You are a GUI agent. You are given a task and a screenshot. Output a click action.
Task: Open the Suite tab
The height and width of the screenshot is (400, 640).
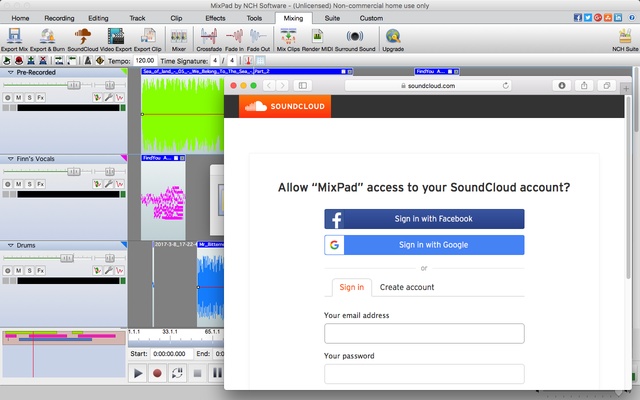[332, 18]
